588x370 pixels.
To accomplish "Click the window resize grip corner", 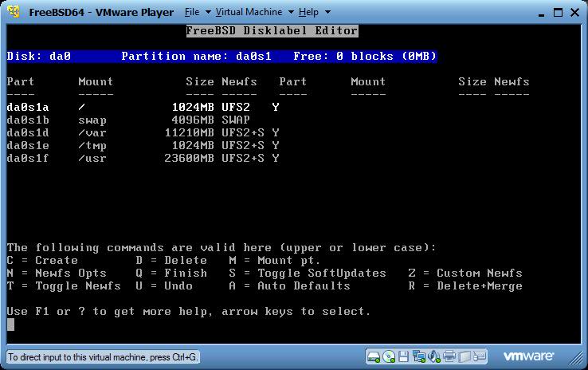I will [x=575, y=357].
